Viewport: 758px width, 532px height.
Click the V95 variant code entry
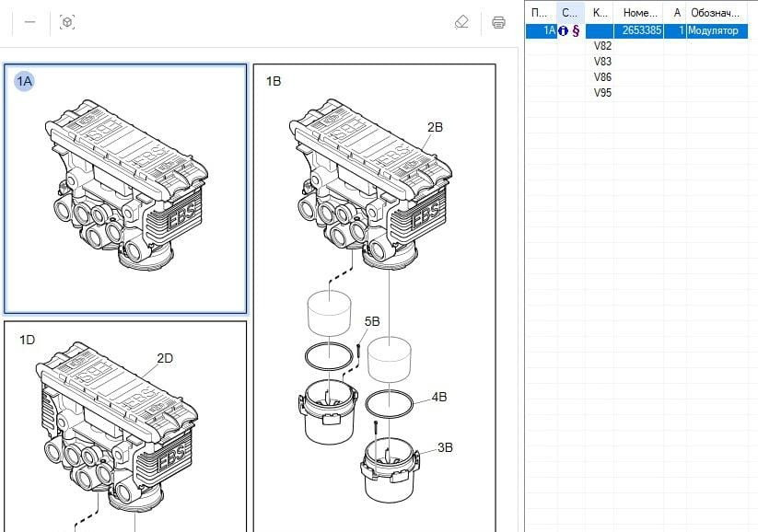coord(602,93)
